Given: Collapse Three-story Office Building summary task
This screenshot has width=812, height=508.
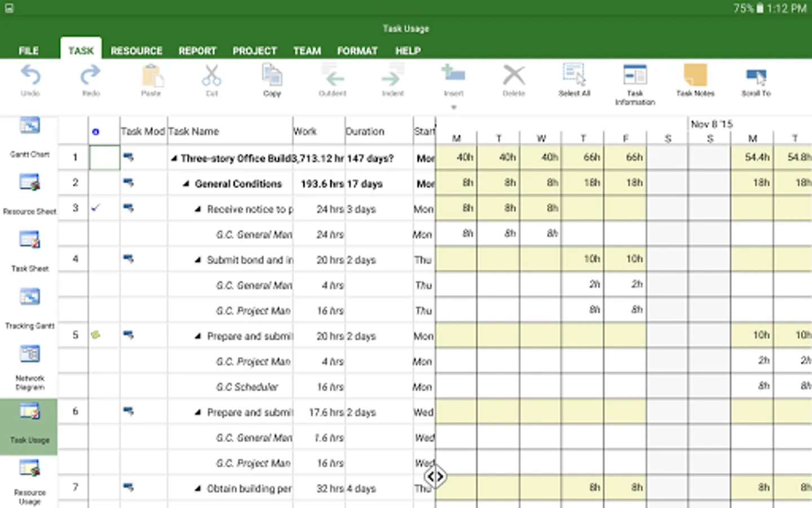Looking at the screenshot, I should (174, 159).
